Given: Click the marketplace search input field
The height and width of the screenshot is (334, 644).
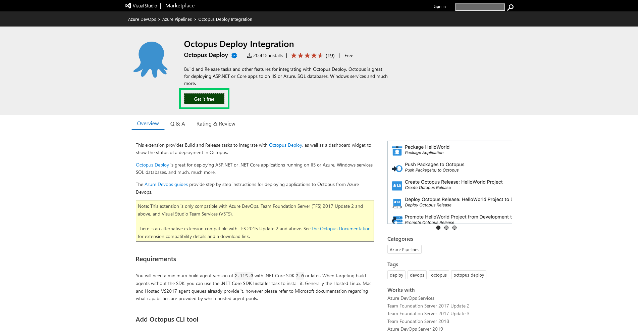Looking at the screenshot, I should [x=480, y=7].
